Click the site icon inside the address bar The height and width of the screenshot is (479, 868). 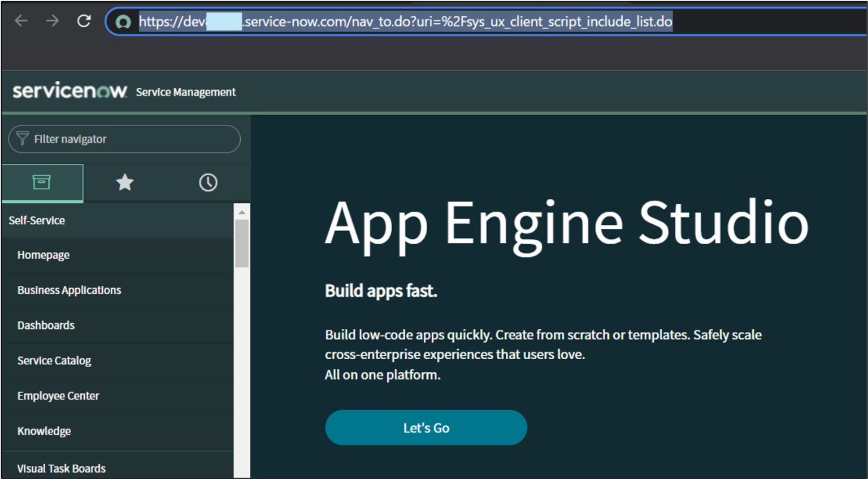[124, 21]
